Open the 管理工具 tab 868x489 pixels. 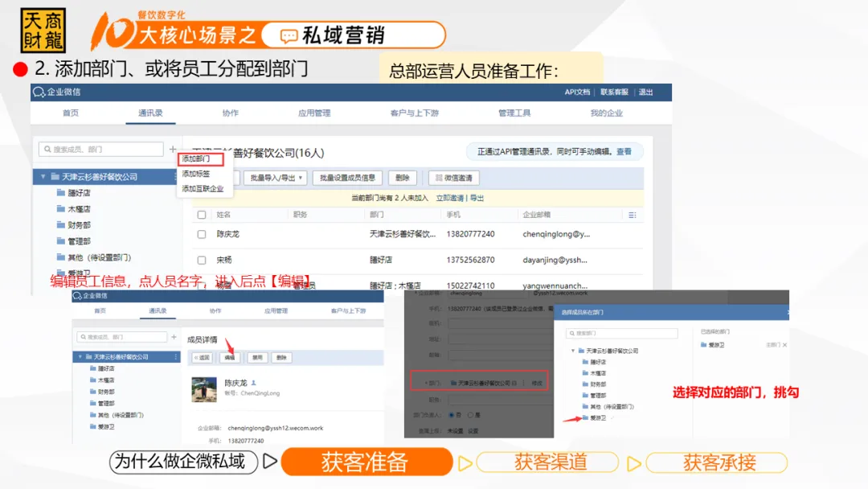pos(514,113)
